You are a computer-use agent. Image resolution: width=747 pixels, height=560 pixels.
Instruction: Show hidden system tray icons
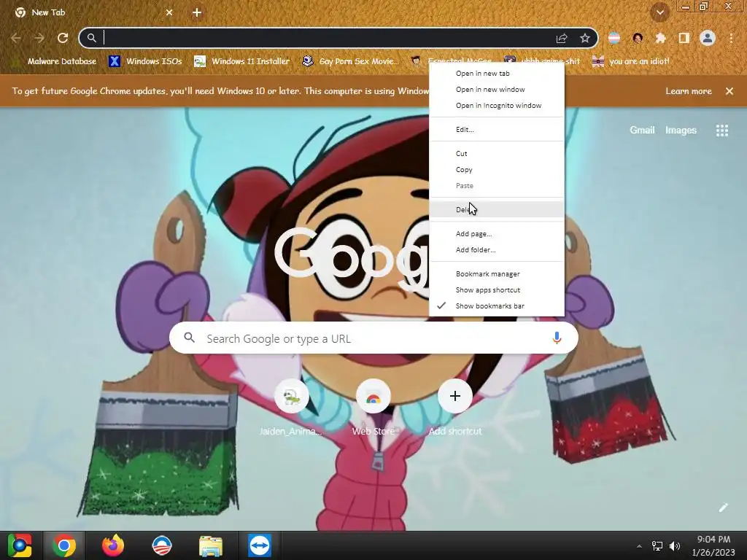639,546
